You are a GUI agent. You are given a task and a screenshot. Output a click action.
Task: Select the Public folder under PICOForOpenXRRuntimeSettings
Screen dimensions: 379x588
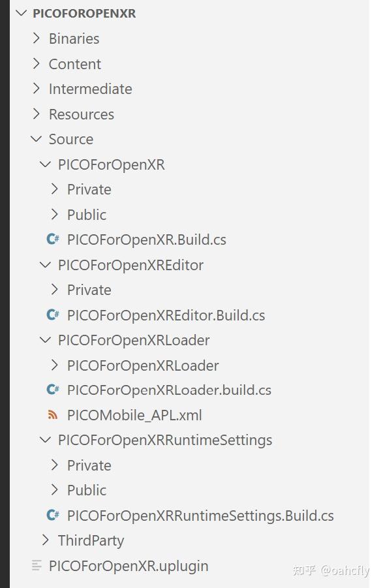87,490
